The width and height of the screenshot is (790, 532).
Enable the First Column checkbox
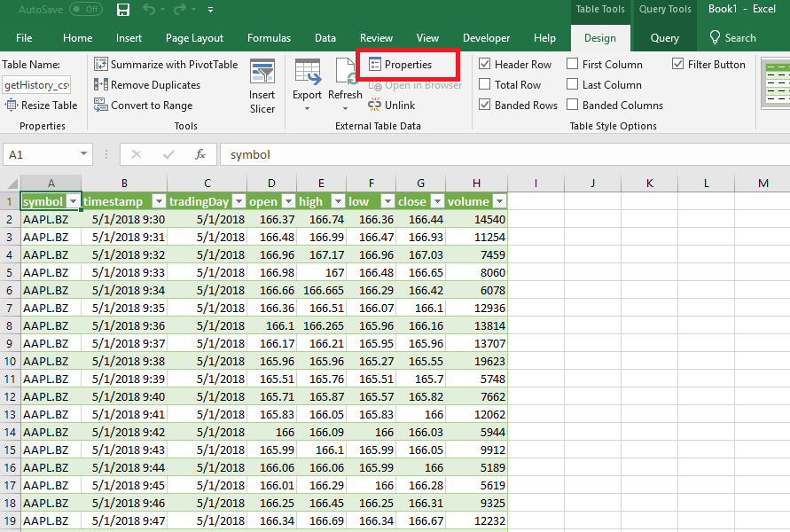tap(572, 64)
